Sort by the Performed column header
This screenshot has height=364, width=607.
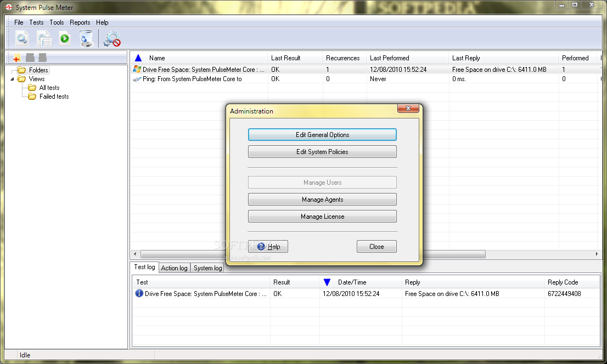pos(578,58)
